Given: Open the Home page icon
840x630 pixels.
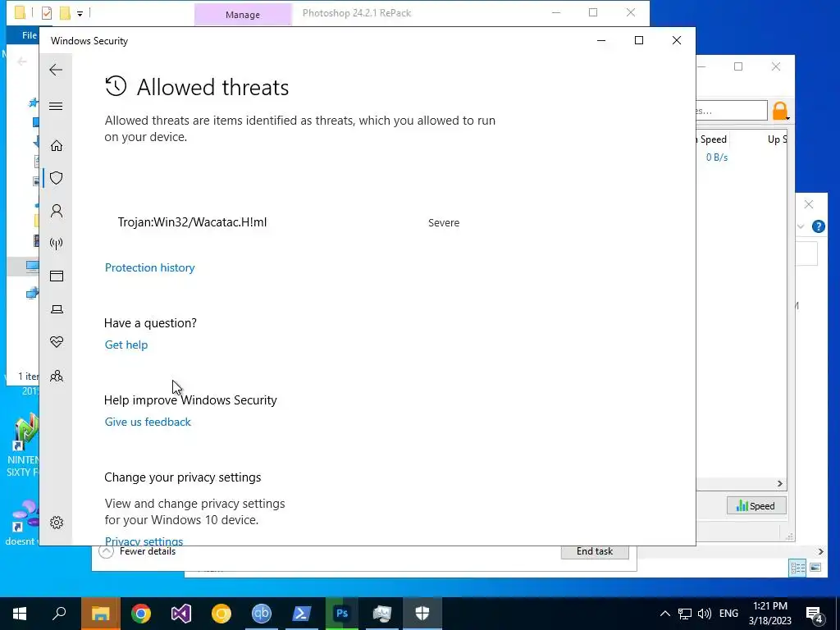Looking at the screenshot, I should (x=57, y=146).
